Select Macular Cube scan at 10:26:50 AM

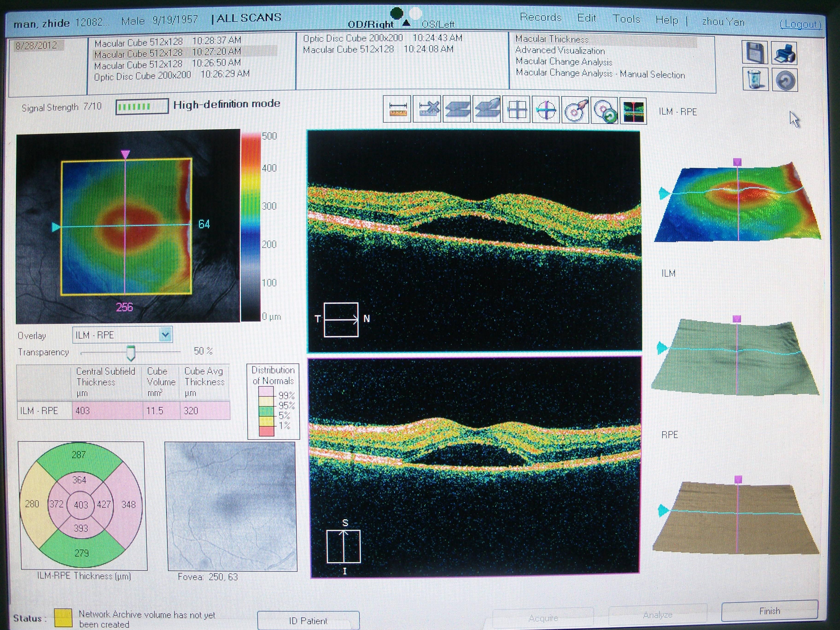(x=167, y=63)
